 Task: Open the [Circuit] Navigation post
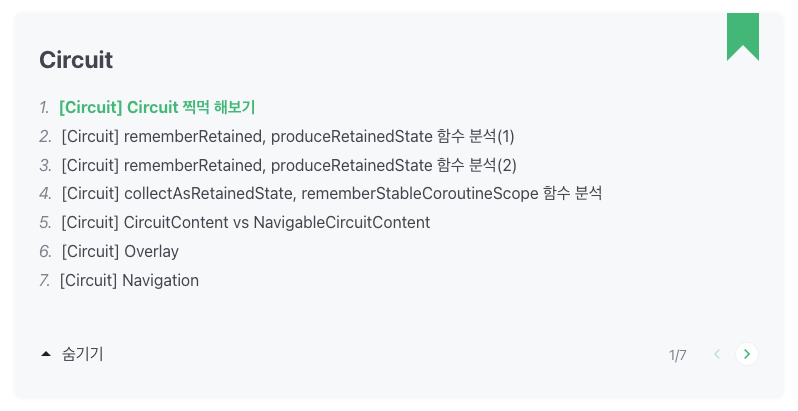(x=129, y=280)
